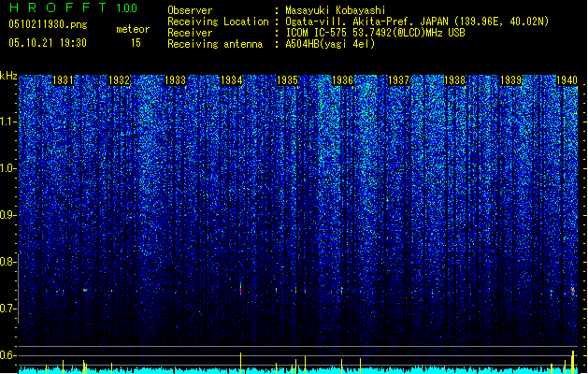Click the Receiving Location label

coord(218,22)
